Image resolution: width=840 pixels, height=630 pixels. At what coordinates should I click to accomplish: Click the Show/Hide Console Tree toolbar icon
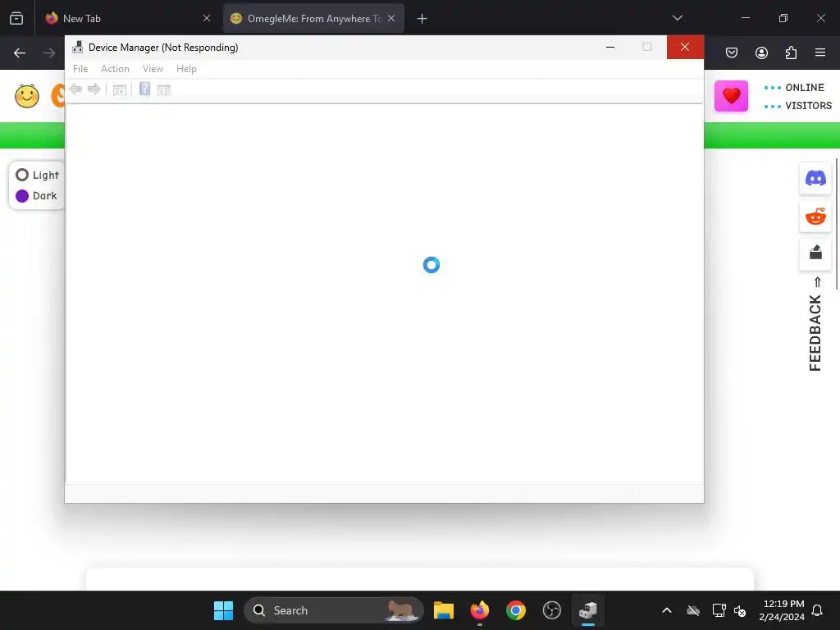click(120, 89)
